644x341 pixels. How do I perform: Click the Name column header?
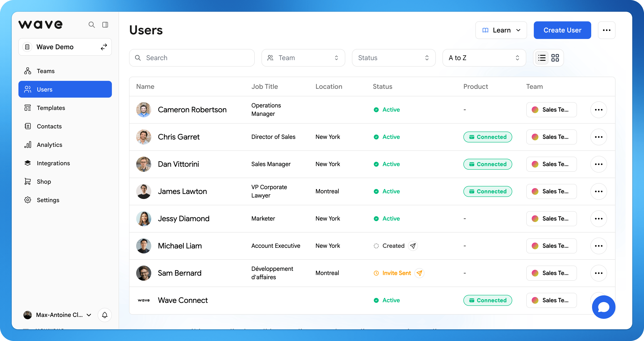click(145, 87)
